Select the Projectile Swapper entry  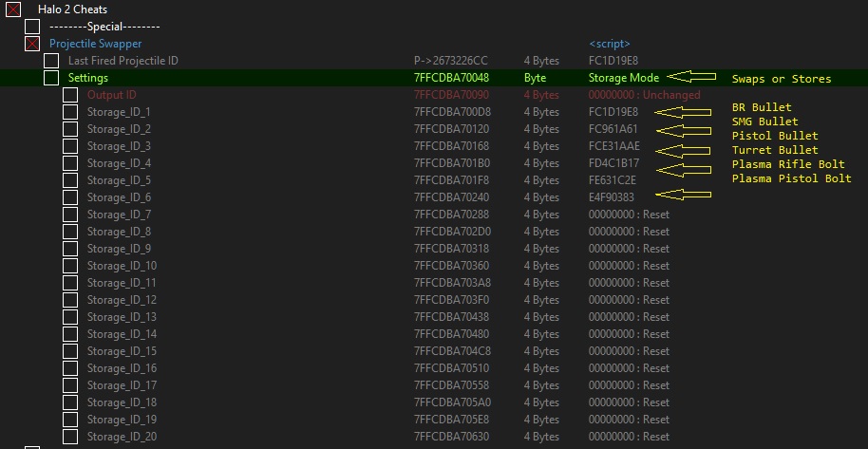point(95,44)
